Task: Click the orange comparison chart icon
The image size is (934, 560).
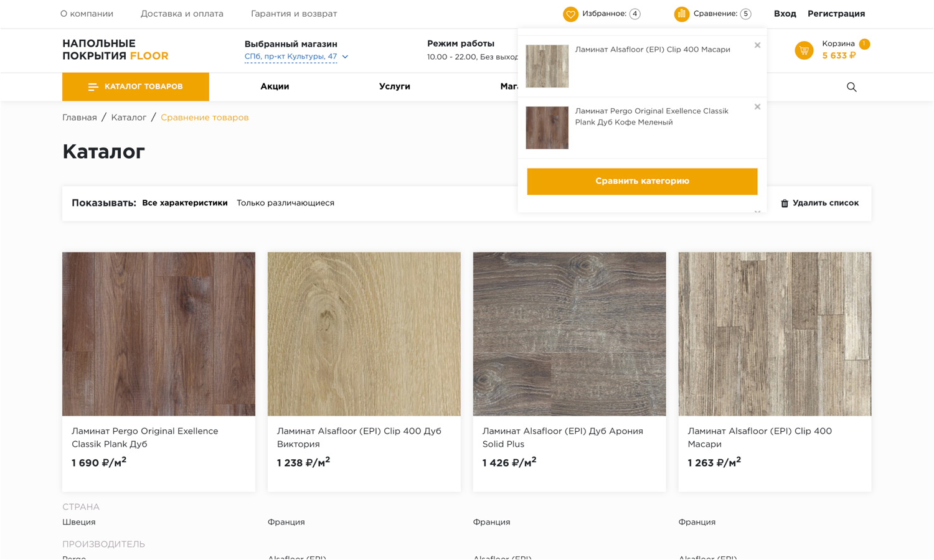Action: click(x=681, y=14)
